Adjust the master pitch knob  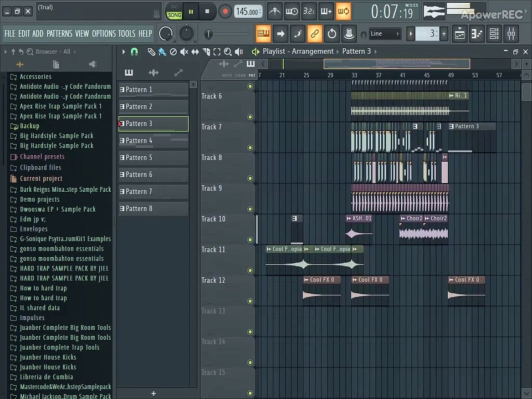click(186, 34)
